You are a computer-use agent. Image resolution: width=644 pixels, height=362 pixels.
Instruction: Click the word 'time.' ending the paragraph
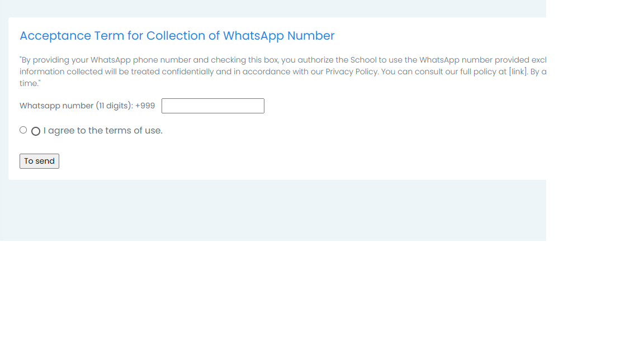30,83
